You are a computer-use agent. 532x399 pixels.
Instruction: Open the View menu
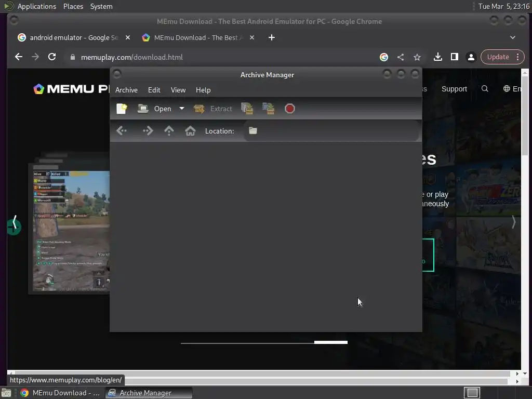pyautogui.click(x=178, y=90)
